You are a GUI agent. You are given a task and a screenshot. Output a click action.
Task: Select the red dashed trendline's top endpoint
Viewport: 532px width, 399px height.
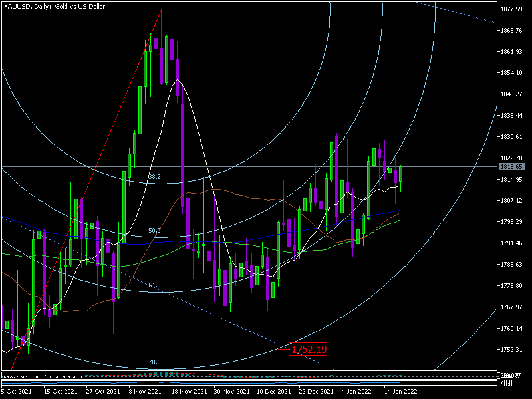[162, 11]
